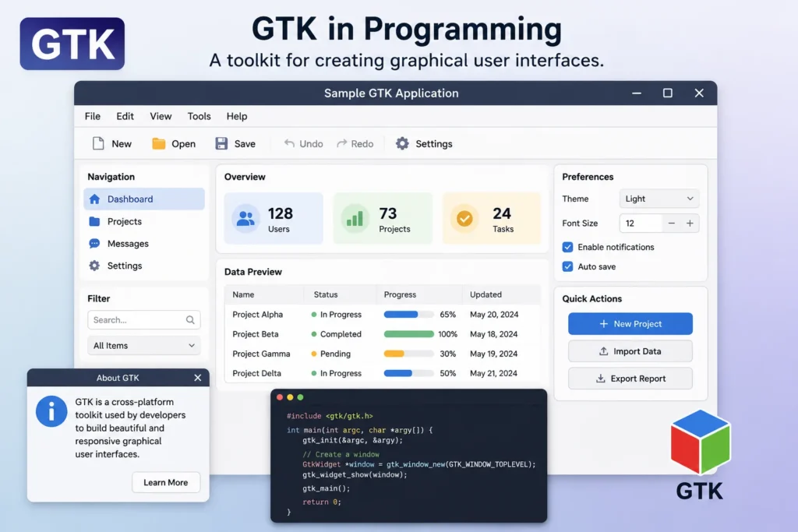
Task: Select the Project Gamma row name
Action: (261, 354)
